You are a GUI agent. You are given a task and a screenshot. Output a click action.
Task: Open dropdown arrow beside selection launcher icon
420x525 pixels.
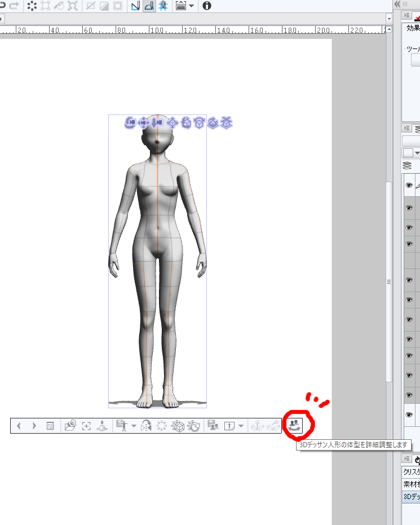tap(192, 6)
